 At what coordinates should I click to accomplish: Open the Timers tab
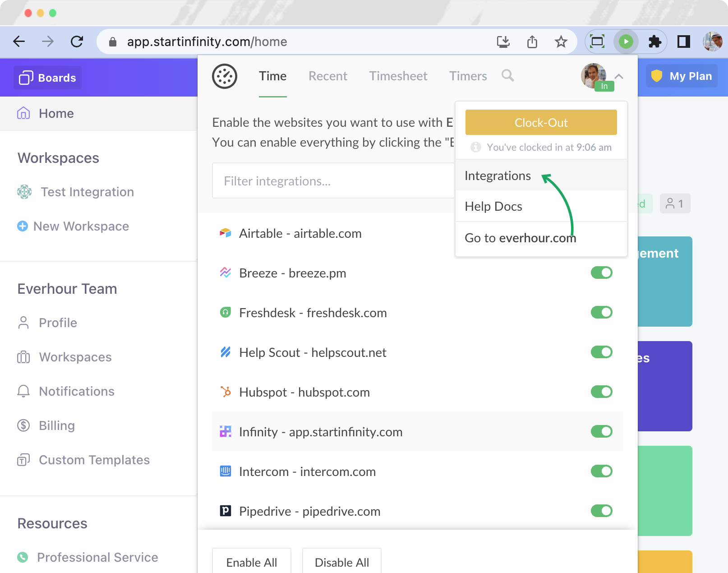(x=468, y=76)
